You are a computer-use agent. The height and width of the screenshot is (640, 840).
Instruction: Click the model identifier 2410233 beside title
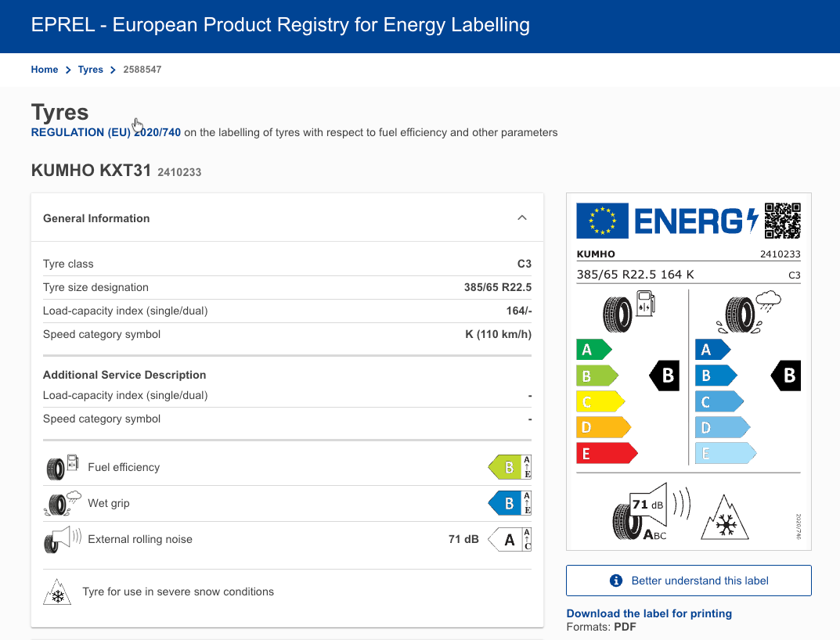point(179,172)
